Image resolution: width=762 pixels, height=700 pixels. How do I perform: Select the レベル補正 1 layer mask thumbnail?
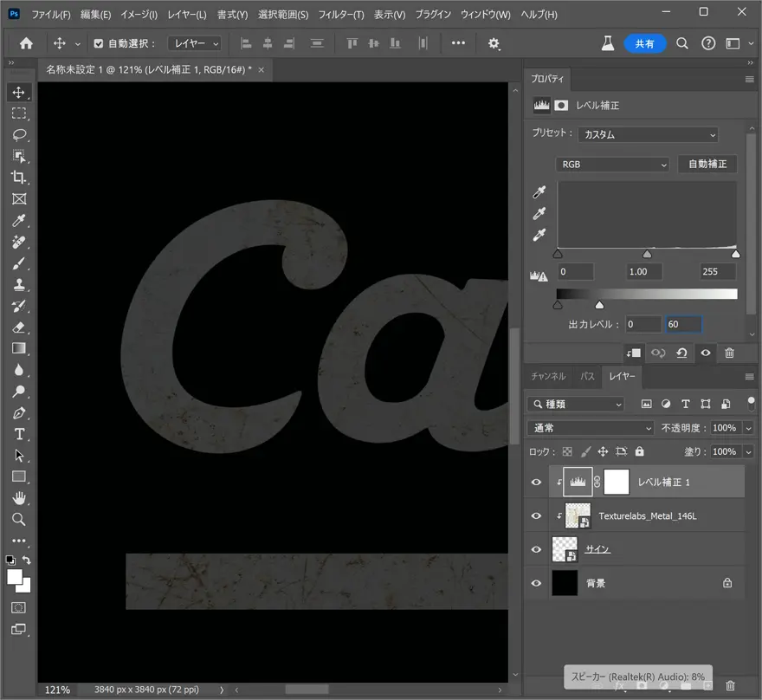pyautogui.click(x=617, y=483)
